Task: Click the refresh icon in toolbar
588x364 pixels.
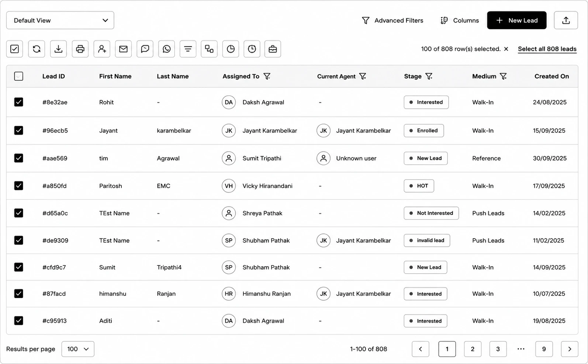Action: coord(37,49)
